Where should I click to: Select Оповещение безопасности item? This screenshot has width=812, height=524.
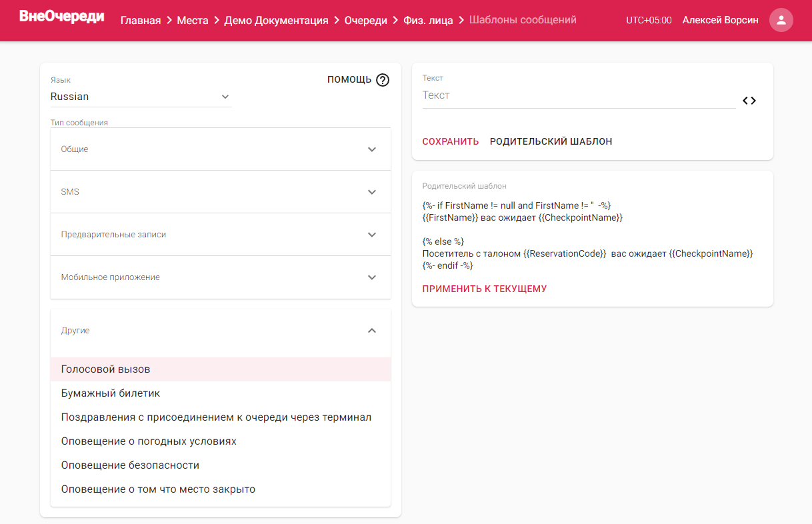pos(221,465)
